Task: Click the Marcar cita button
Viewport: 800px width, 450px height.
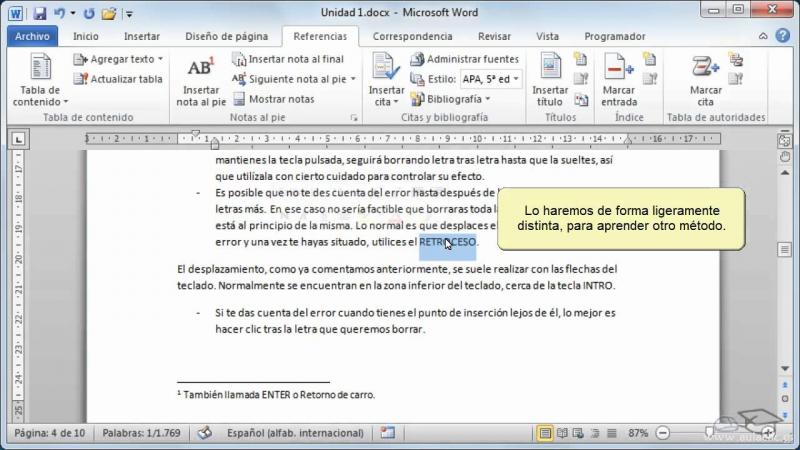Action: coord(706,81)
